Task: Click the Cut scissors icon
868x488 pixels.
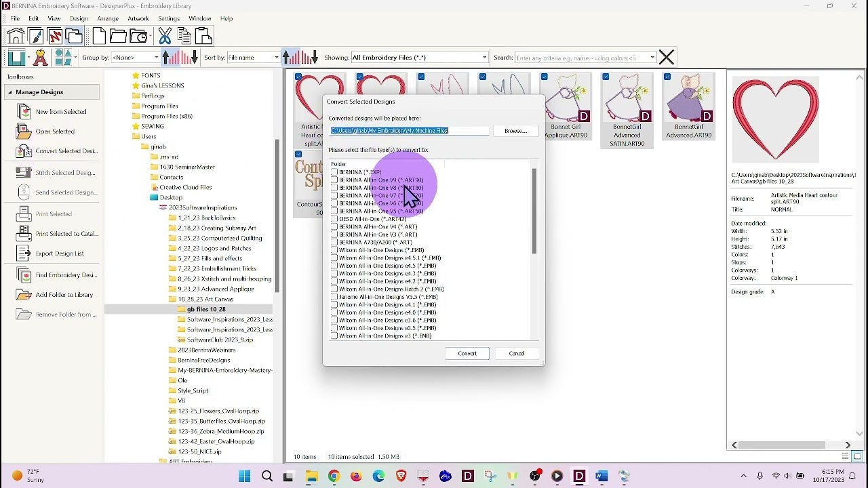Action: [165, 36]
